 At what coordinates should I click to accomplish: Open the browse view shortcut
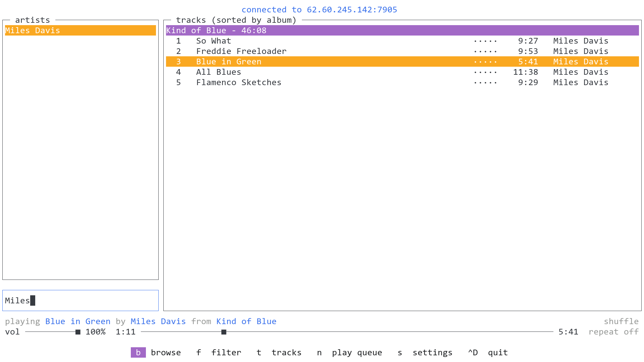pos(166,353)
